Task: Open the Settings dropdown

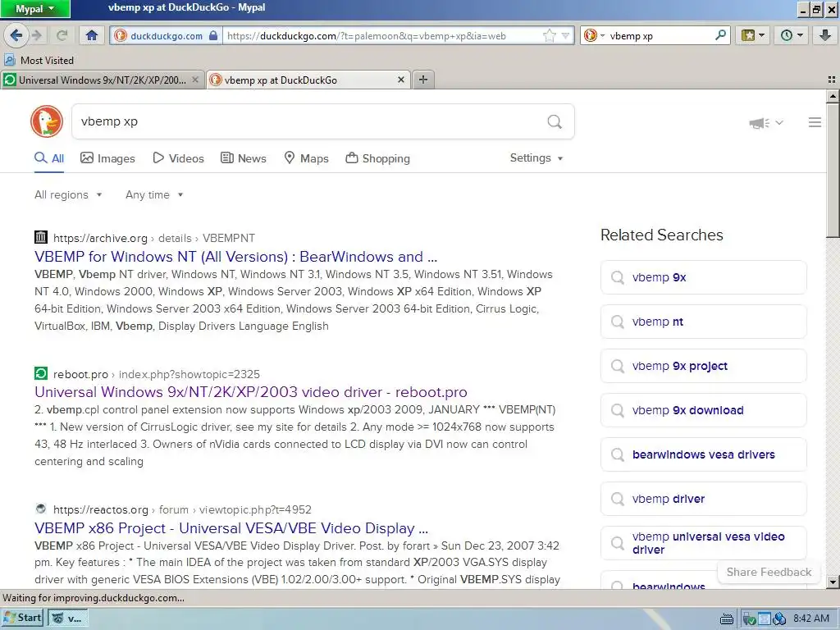Action: coord(536,158)
